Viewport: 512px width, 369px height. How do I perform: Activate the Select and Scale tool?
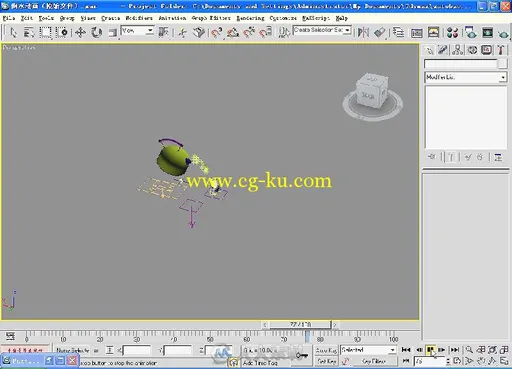113,32
